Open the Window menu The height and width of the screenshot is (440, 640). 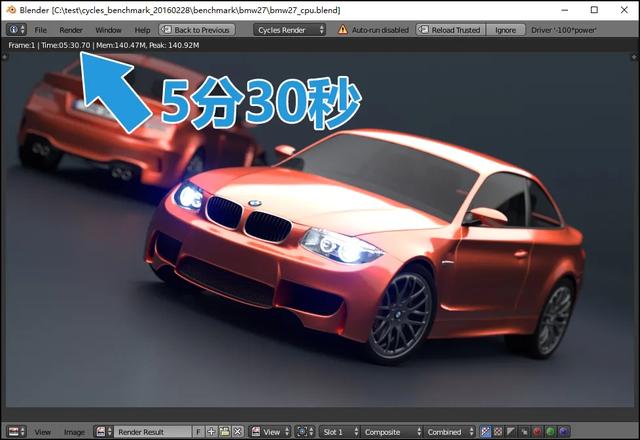click(x=108, y=30)
